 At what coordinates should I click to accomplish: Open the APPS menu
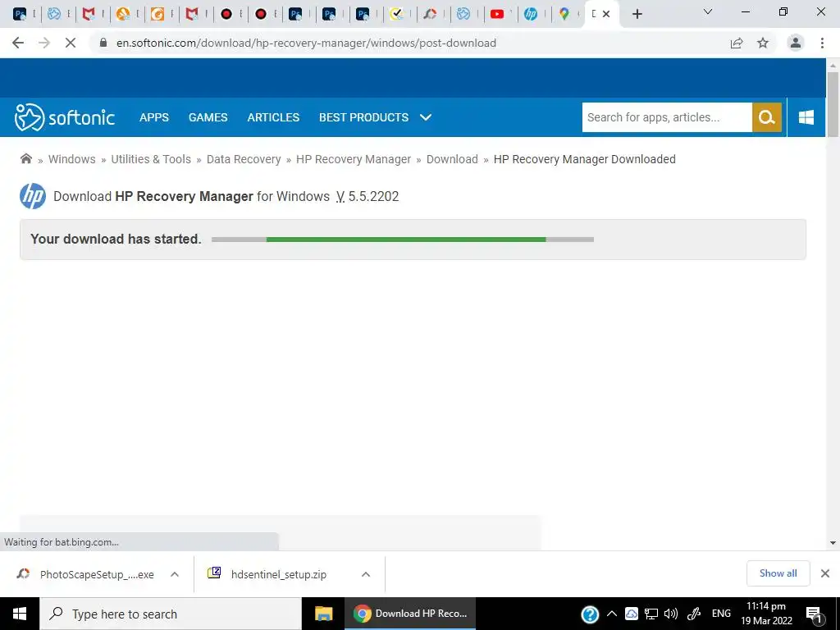tap(153, 117)
